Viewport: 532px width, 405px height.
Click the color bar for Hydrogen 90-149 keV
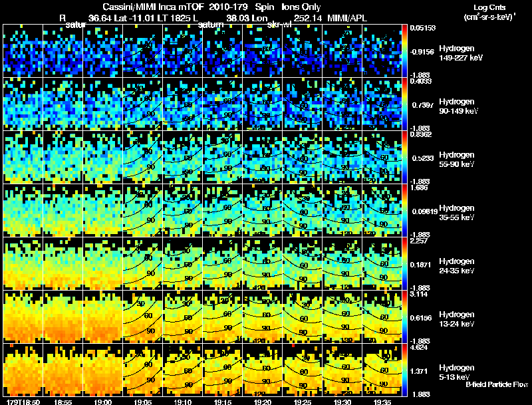point(404,104)
